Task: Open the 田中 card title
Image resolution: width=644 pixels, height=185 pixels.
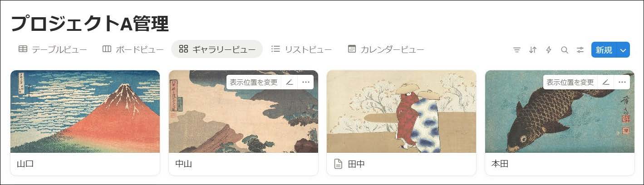Action: 356,164
